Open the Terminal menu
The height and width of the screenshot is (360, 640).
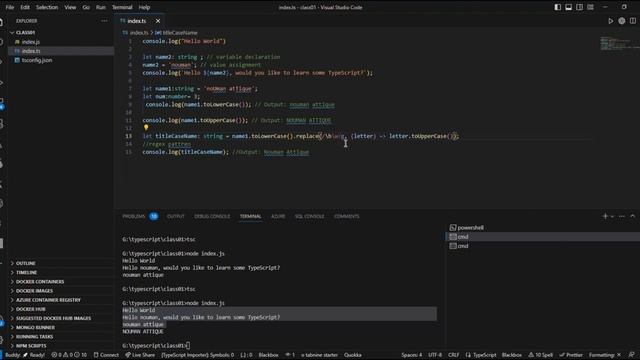coord(122,7)
